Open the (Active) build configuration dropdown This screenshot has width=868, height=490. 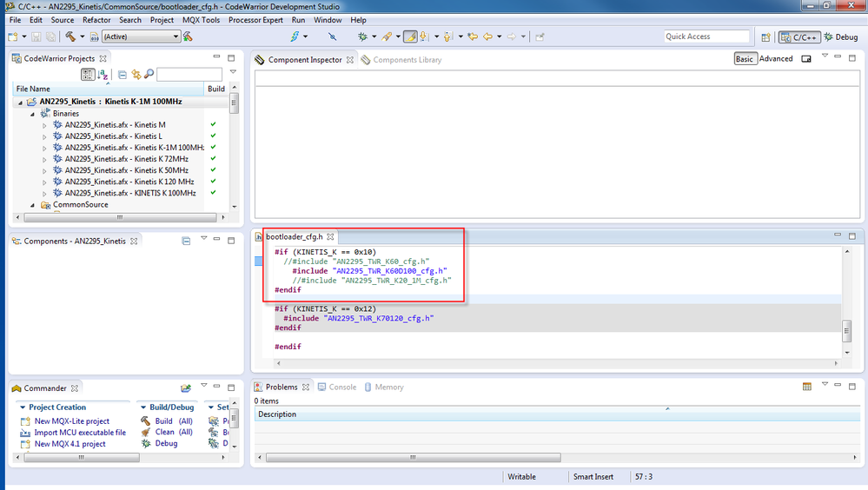point(176,36)
